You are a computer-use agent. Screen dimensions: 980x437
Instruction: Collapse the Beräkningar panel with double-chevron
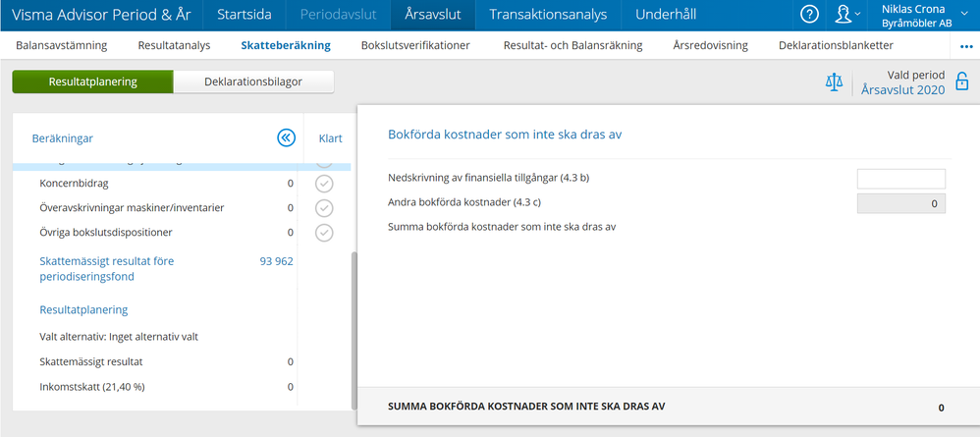pyautogui.click(x=286, y=138)
